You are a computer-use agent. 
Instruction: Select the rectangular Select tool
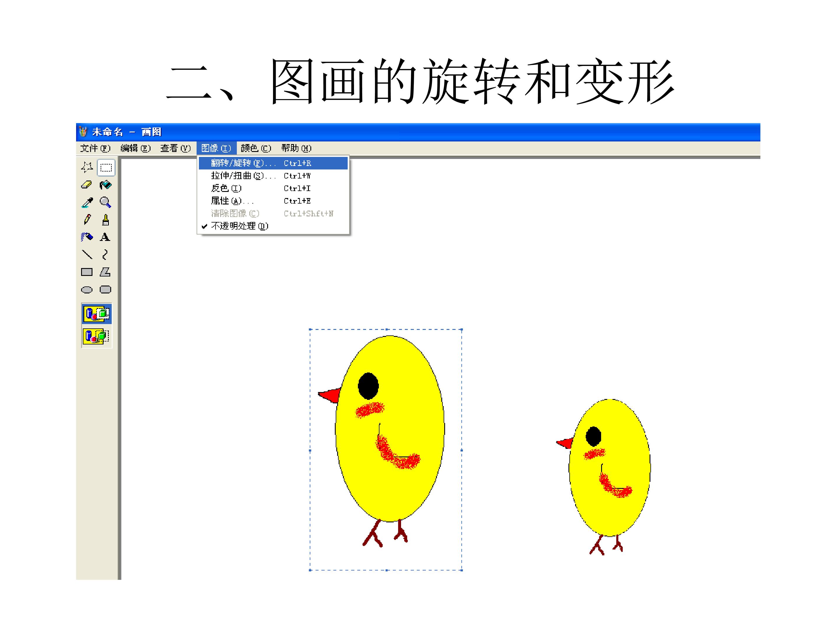click(106, 167)
